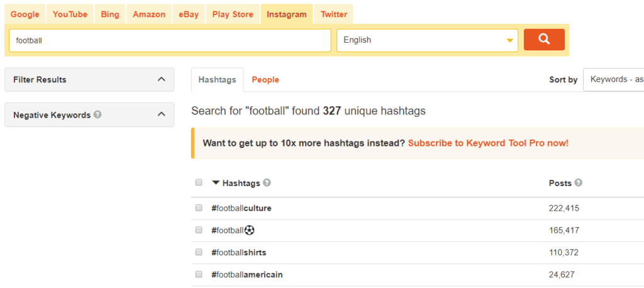Collapse the Filter Results panel

[x=162, y=79]
